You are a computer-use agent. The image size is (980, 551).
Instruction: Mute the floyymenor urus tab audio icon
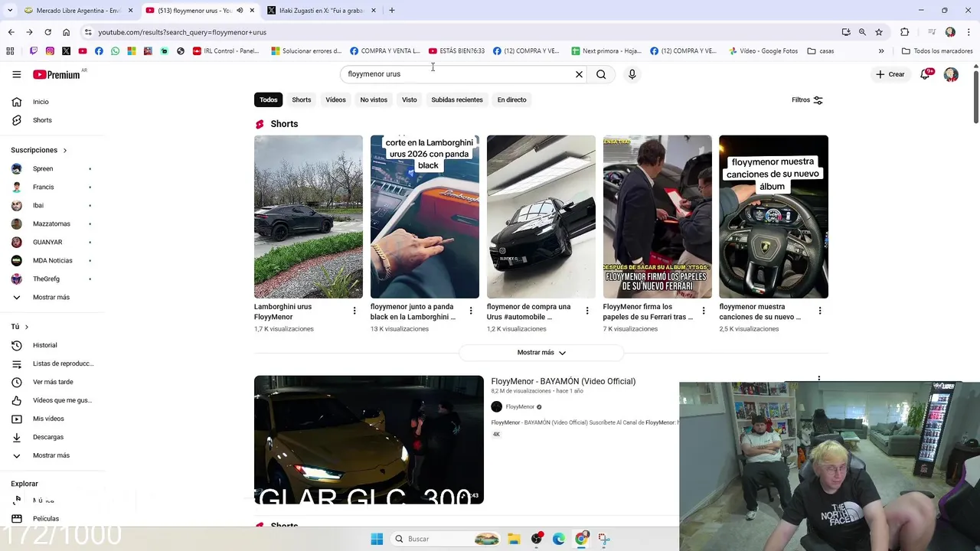(x=240, y=11)
